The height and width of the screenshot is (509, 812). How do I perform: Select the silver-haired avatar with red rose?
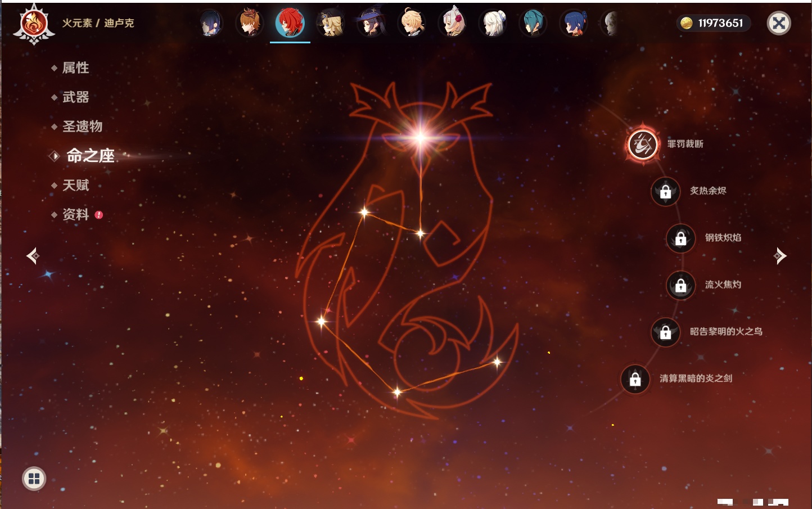pos(452,23)
